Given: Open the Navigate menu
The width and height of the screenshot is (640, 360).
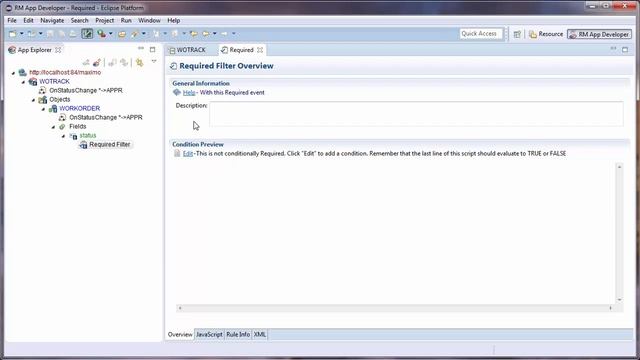Looking at the screenshot, I should tap(52, 20).
